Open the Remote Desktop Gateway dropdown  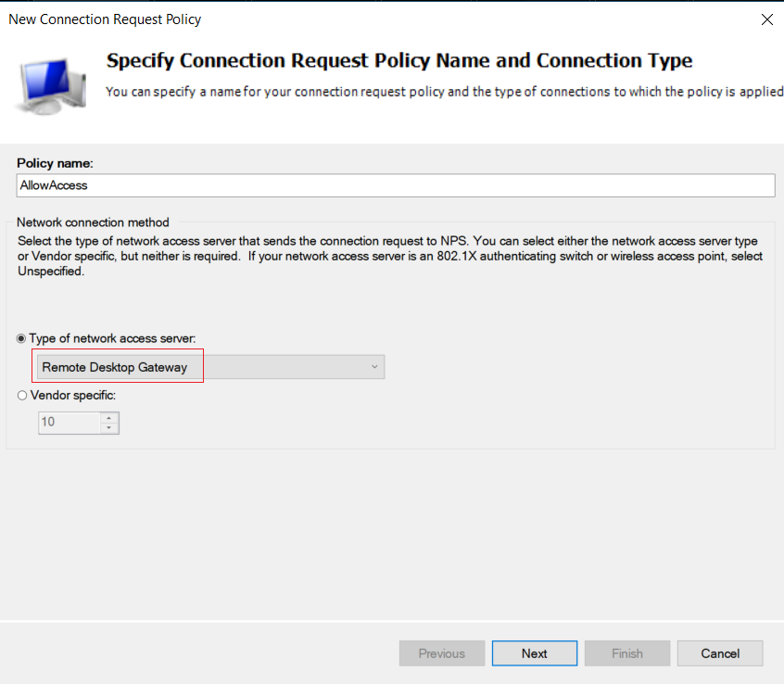tap(211, 367)
